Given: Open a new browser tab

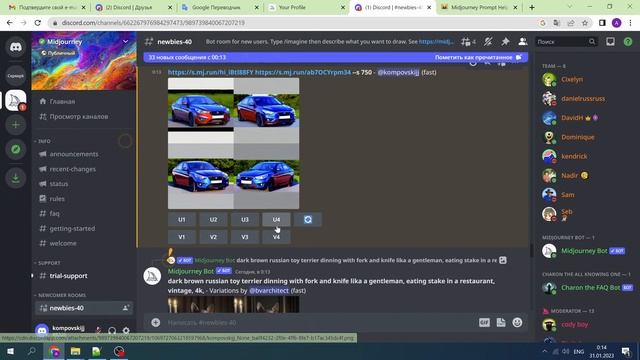Looking at the screenshot, I should [x=531, y=7].
